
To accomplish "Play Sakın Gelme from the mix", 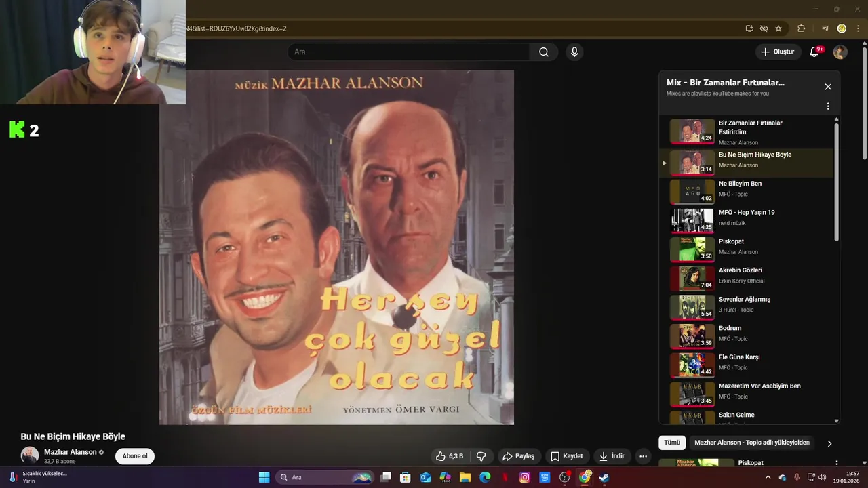I will point(746,418).
